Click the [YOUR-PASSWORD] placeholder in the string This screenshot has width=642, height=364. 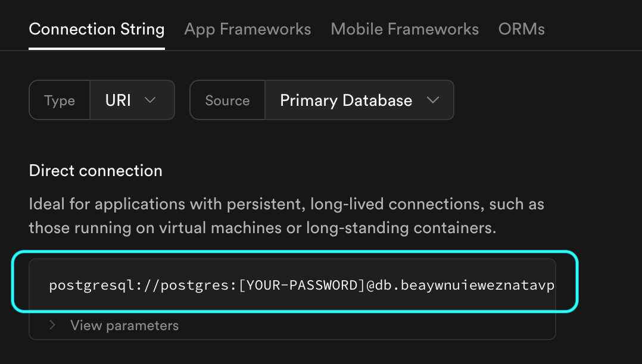[301, 285]
